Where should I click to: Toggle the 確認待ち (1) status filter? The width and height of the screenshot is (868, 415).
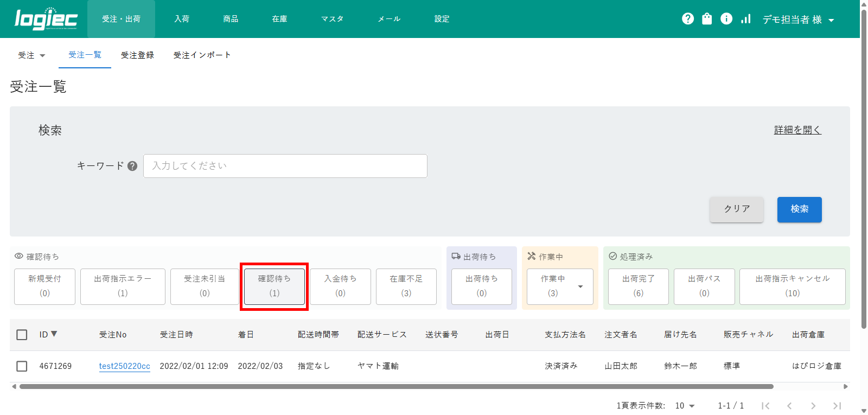(275, 286)
